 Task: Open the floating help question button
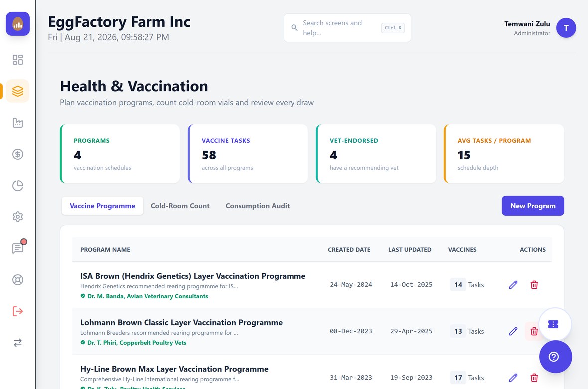[556, 357]
